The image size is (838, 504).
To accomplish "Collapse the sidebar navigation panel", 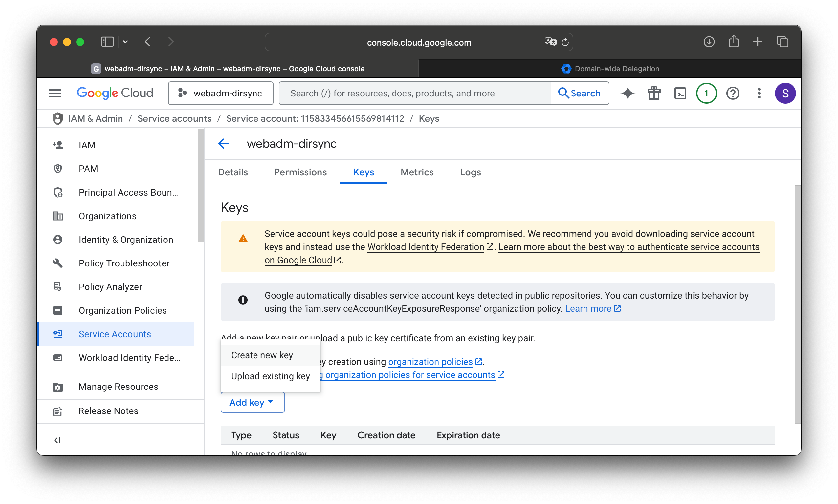I will [57, 440].
